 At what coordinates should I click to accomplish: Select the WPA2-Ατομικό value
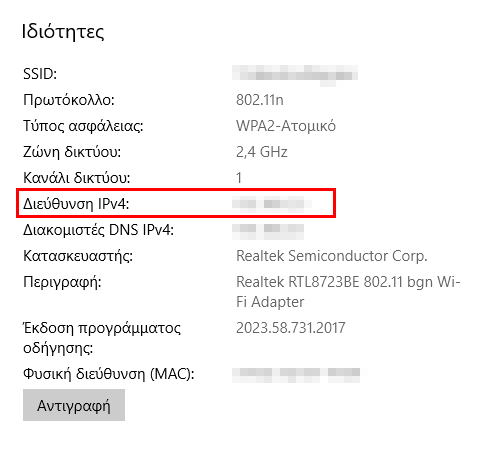coord(286,126)
